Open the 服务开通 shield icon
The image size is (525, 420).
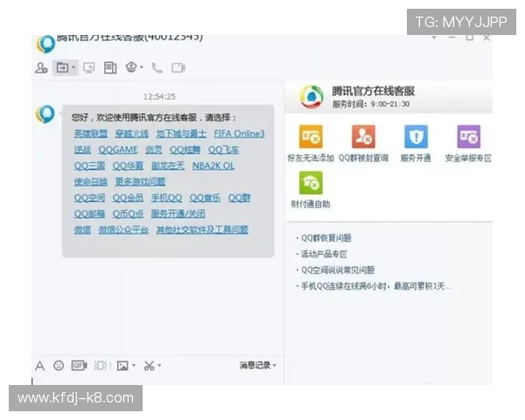pos(416,136)
